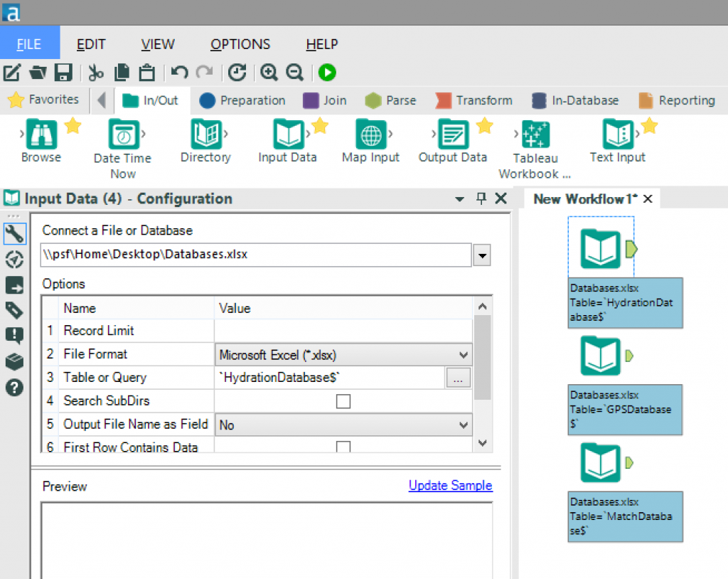Click the Record Limit value field

click(x=343, y=331)
